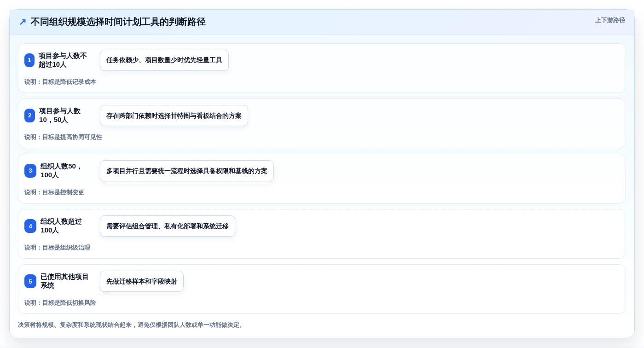
Task: Select the step 2 number badge
Action: point(29,116)
